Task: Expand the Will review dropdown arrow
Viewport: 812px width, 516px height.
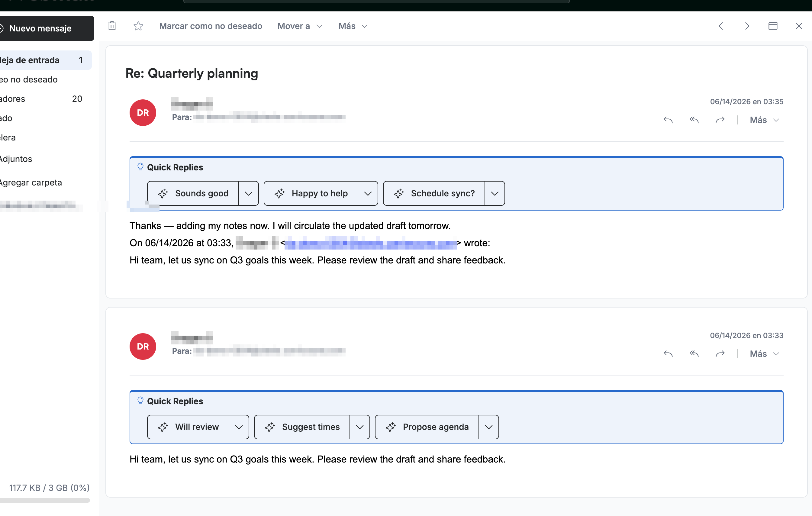Action: click(x=239, y=427)
